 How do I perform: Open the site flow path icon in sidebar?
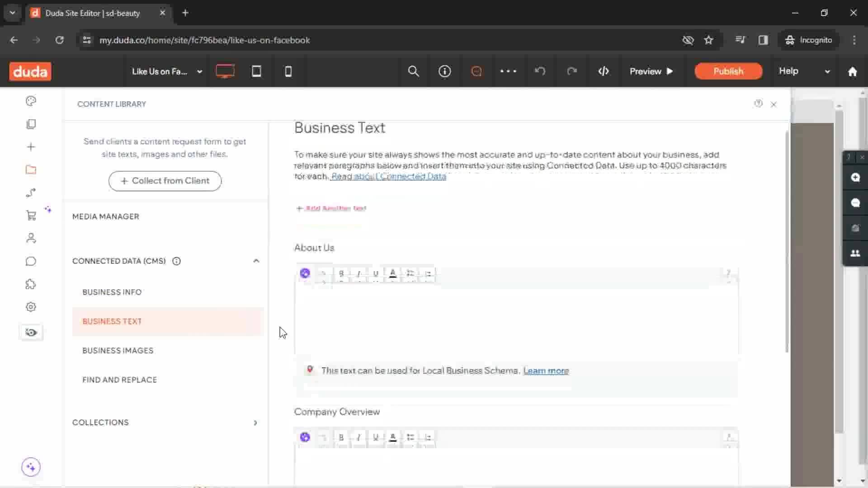coord(31,193)
